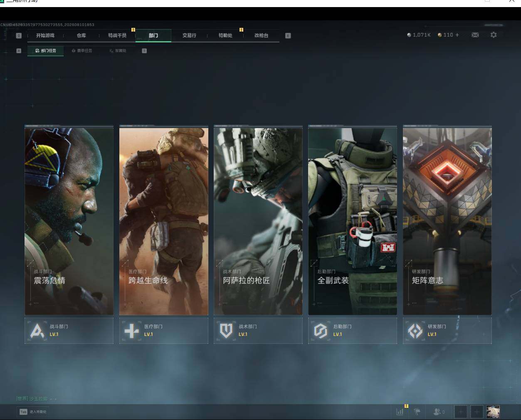
Task: Switch to the 改枪台 tab
Action: click(x=261, y=35)
